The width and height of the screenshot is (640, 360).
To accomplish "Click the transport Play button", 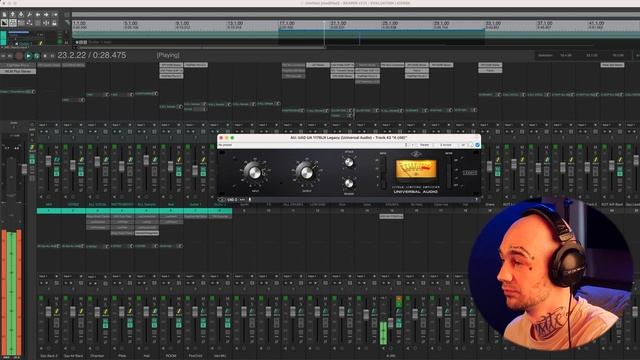I will click(x=28, y=56).
